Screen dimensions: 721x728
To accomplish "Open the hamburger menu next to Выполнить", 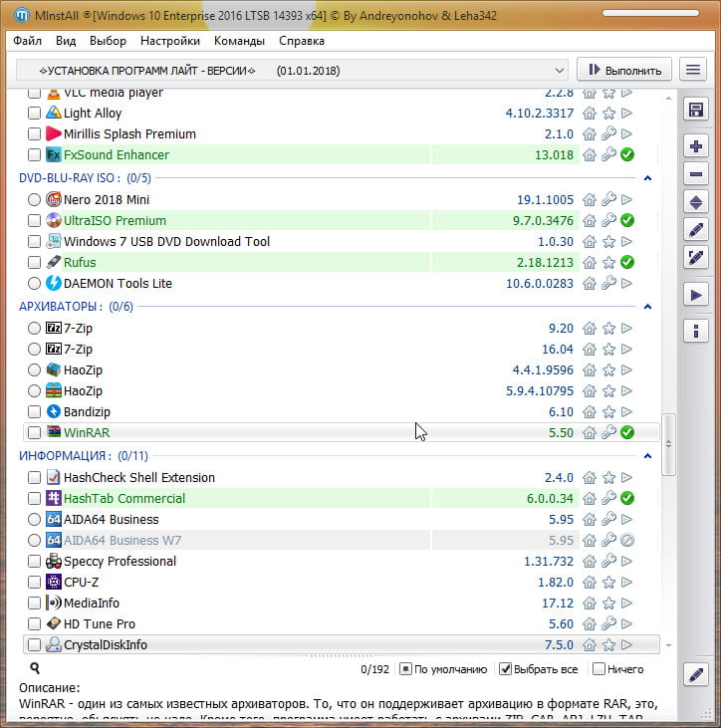I will click(693, 70).
